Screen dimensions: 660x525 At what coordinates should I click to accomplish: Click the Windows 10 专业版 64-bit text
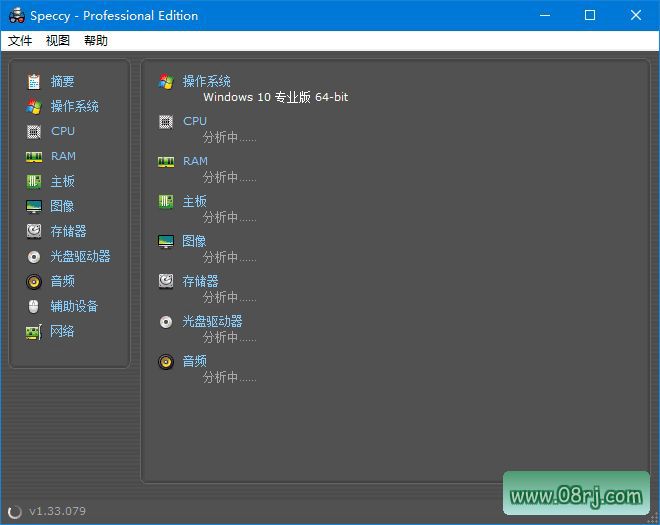tap(276, 97)
